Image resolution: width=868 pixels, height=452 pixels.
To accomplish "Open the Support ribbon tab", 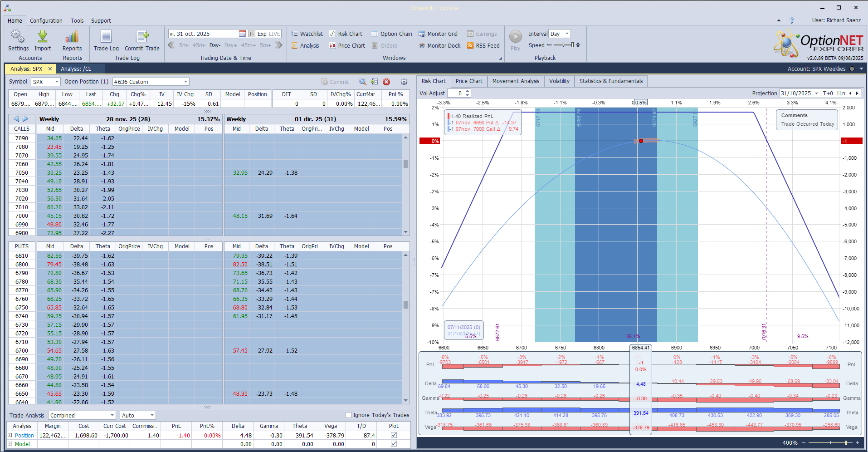I will tap(101, 20).
